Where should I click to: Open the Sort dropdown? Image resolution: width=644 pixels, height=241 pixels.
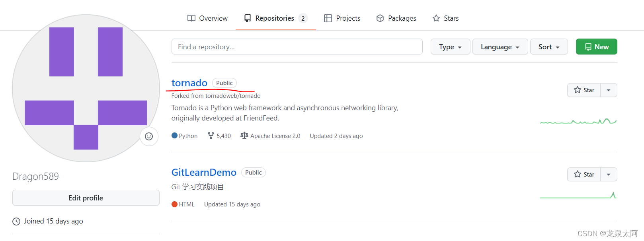coord(549,47)
